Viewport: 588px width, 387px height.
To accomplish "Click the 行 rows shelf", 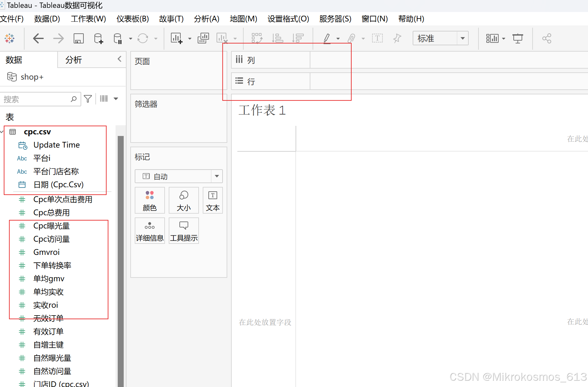I will [410, 81].
